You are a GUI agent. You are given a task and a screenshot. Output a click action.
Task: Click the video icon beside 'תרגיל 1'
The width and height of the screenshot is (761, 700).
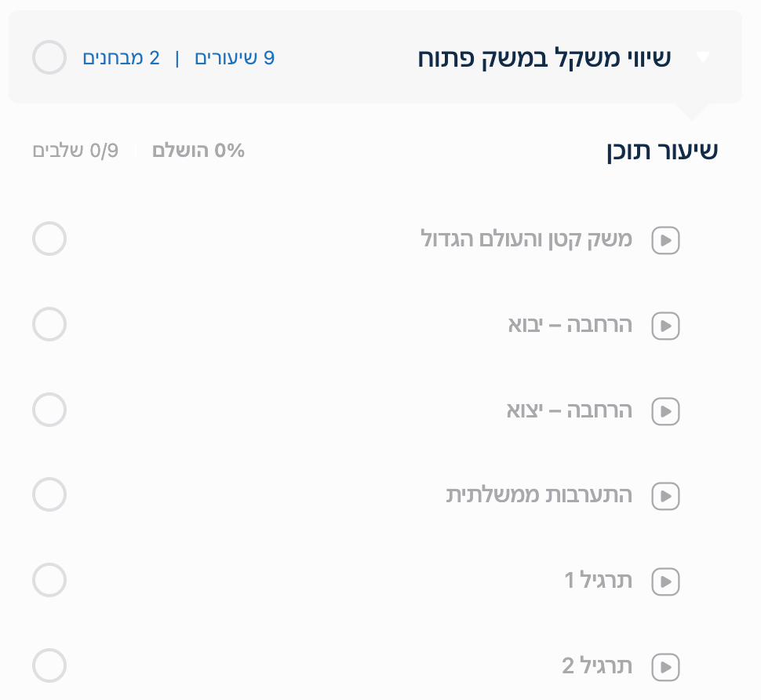[x=665, y=582]
